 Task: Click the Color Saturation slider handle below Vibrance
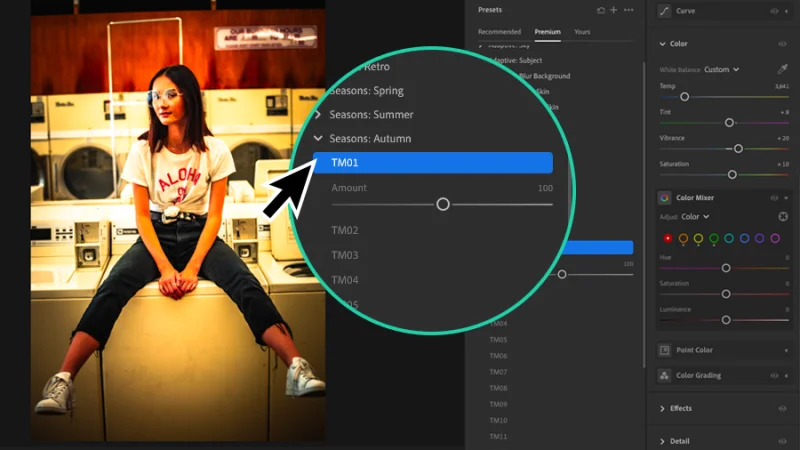point(732,174)
